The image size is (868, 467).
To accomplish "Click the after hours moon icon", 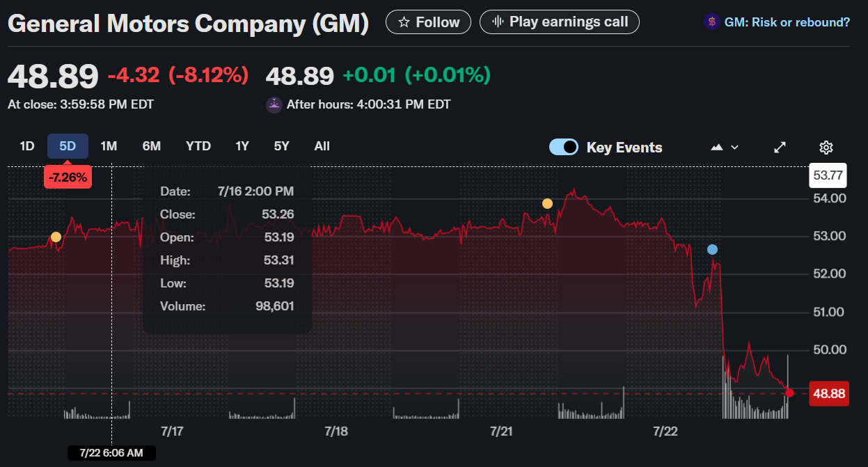I will [x=274, y=105].
